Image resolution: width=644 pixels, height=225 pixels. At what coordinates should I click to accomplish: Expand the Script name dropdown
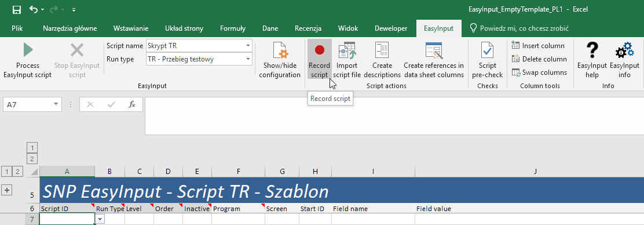[x=248, y=46]
